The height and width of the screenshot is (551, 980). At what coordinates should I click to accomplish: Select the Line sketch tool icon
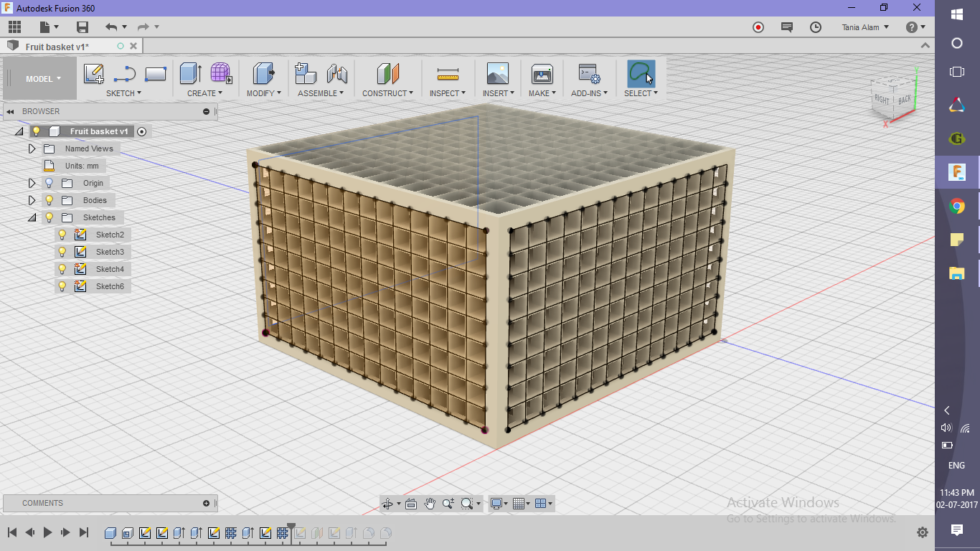(125, 74)
